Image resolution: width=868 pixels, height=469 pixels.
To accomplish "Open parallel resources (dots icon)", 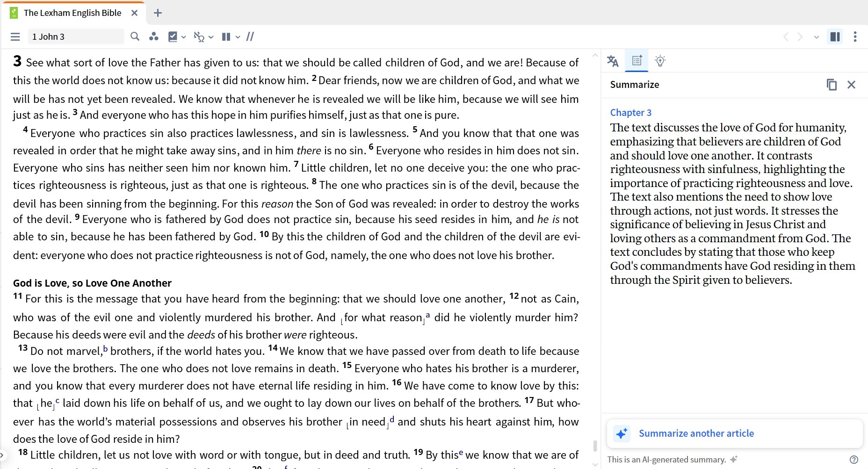I will coord(154,36).
